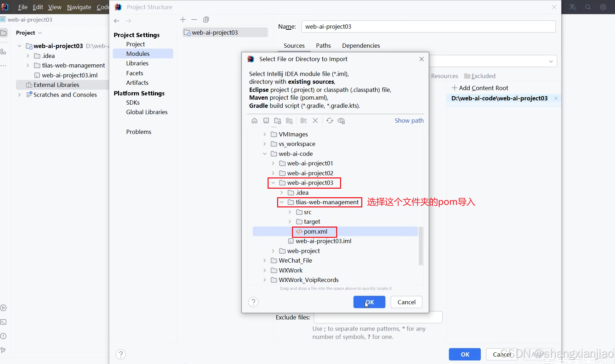The width and height of the screenshot is (615, 364).
Task: Click the Module directory icon in file chooser
Action: [289, 121]
